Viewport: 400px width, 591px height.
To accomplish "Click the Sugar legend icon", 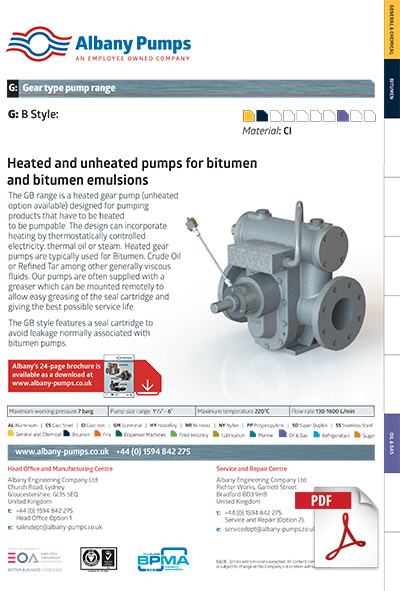I will [357, 434].
